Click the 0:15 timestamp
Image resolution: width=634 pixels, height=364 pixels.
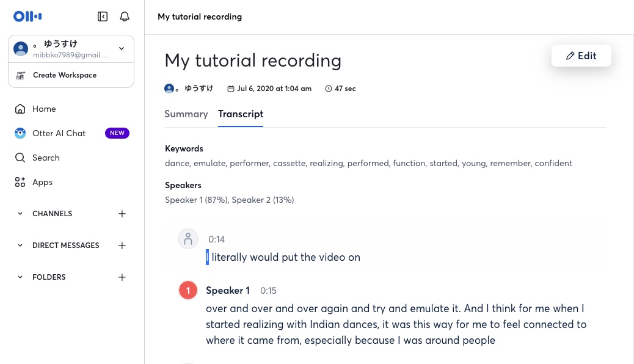(x=268, y=290)
